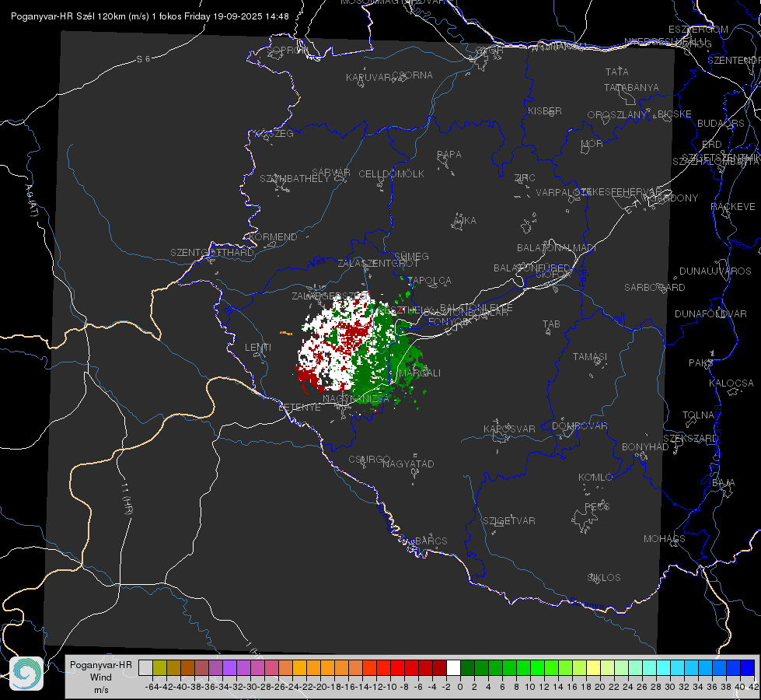The height and width of the screenshot is (700, 761).
Task: Click the RÁCKEVE city label
Action: click(733, 207)
